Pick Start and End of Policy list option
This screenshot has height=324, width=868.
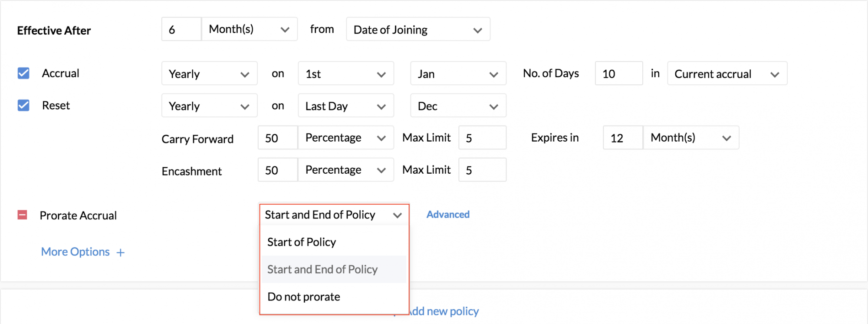(322, 269)
